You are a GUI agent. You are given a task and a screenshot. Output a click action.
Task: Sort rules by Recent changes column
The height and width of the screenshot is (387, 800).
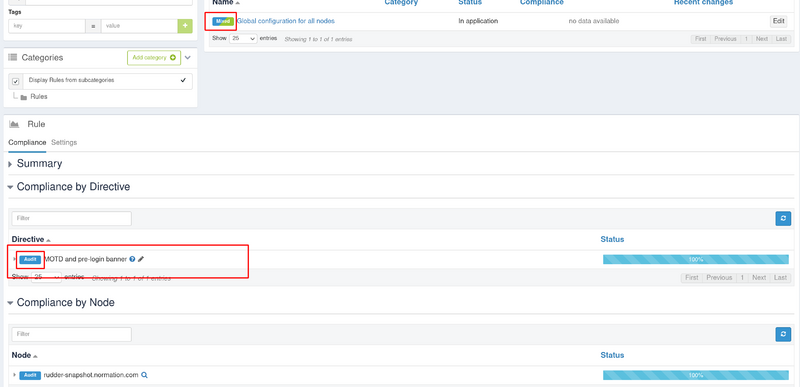pyautogui.click(x=703, y=3)
